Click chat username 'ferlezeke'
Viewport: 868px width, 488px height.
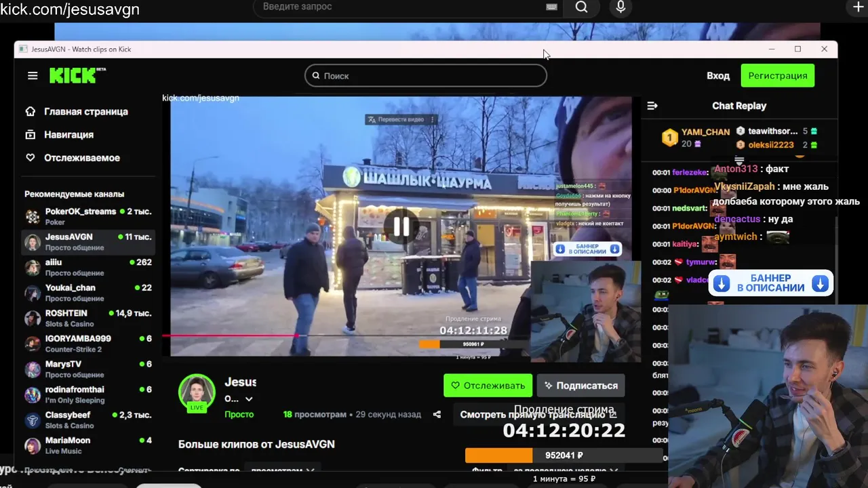pyautogui.click(x=690, y=172)
